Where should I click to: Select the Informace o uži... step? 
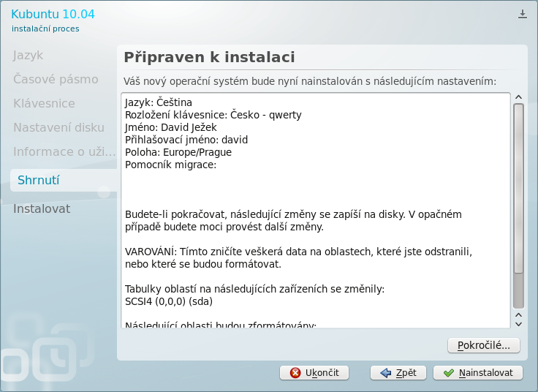pos(64,151)
